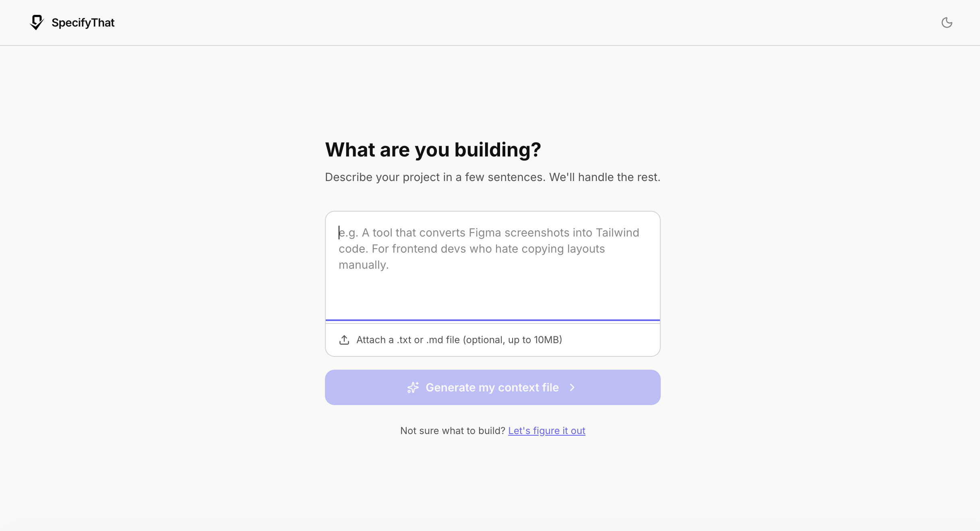The height and width of the screenshot is (531, 980).
Task: Click the "We'll handle the rest." sentence
Action: pyautogui.click(x=604, y=177)
